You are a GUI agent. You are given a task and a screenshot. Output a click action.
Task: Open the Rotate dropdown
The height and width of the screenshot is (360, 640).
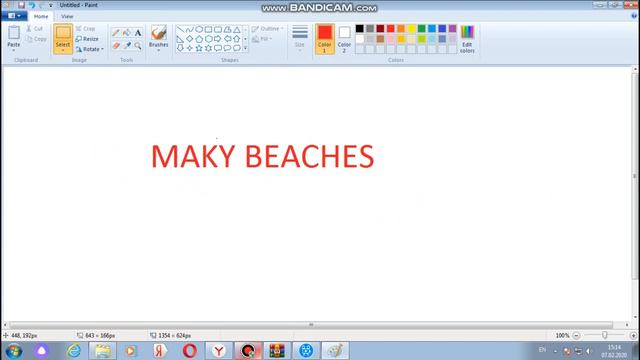pyautogui.click(x=89, y=49)
